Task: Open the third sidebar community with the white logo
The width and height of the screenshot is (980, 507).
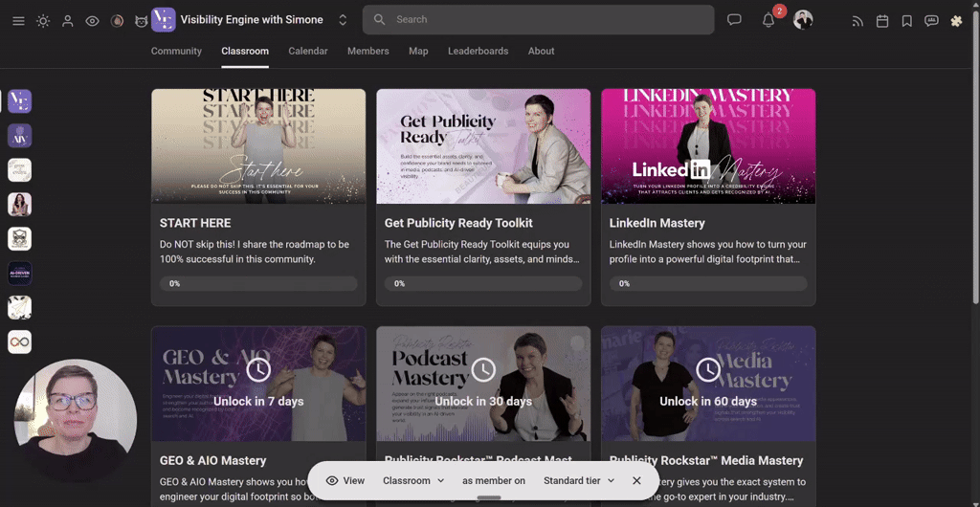Action: point(19,170)
